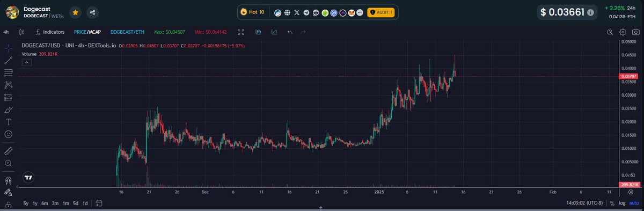The width and height of the screenshot is (644, 211).
Task: Open the token X (Twitter) link
Action: pyautogui.click(x=297, y=12)
